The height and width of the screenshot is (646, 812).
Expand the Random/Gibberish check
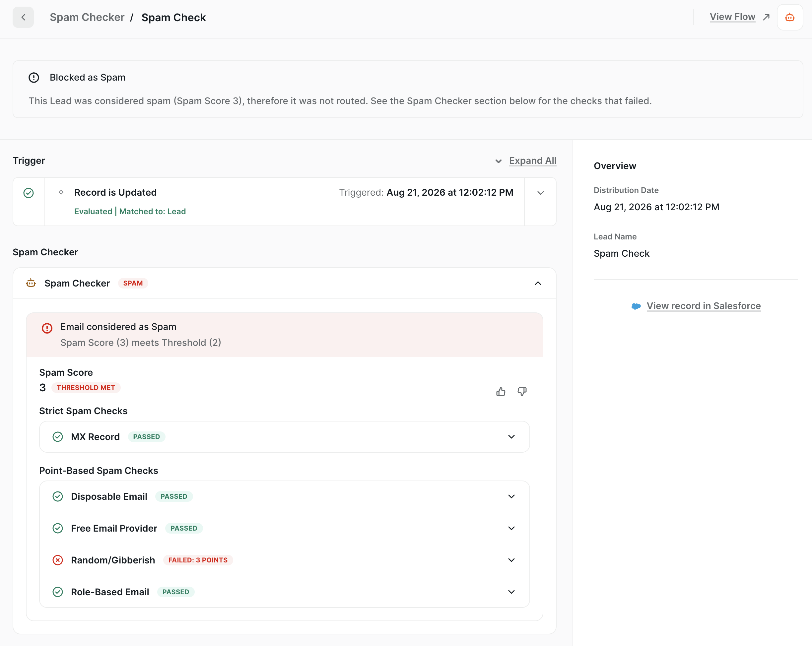pos(511,560)
